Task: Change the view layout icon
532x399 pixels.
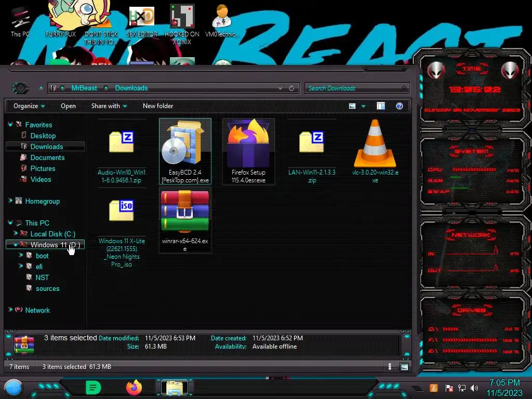Action: point(352,106)
